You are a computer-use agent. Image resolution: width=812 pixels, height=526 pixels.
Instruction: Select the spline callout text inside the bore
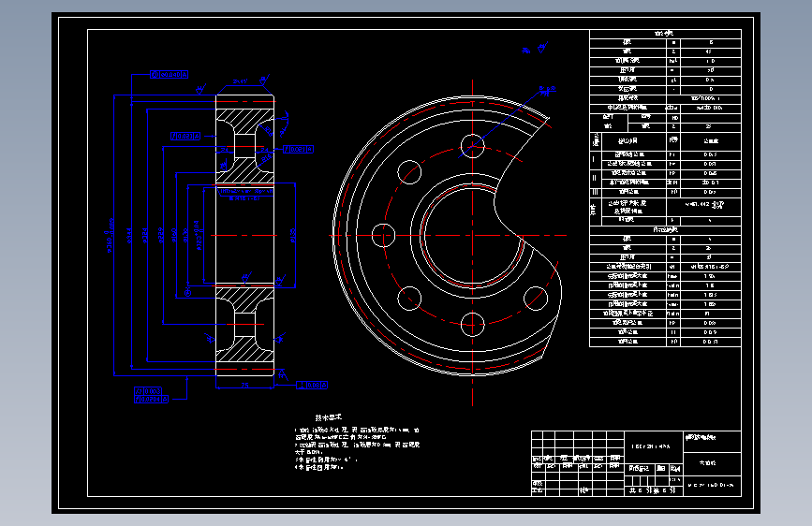[x=246, y=195]
